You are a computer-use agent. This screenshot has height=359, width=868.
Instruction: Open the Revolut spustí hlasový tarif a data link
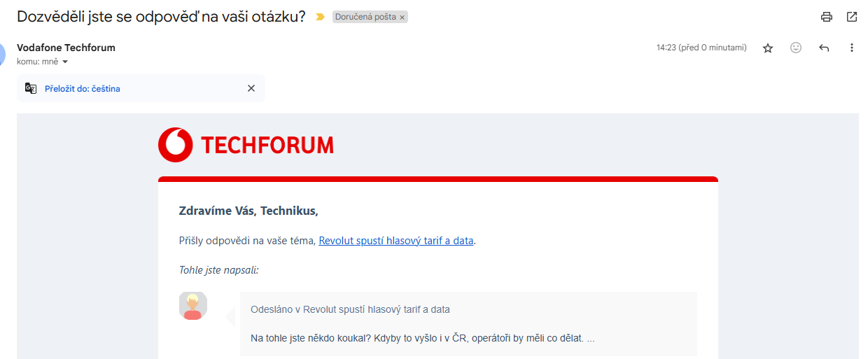click(x=396, y=240)
